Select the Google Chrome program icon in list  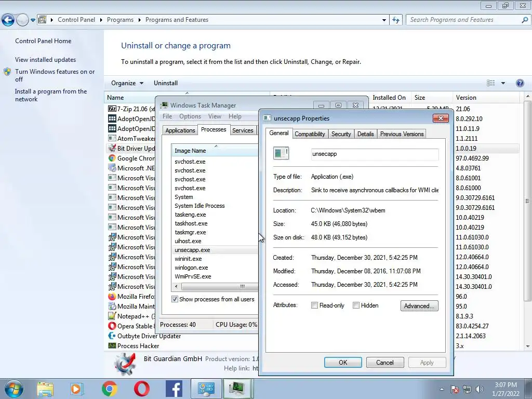click(112, 158)
